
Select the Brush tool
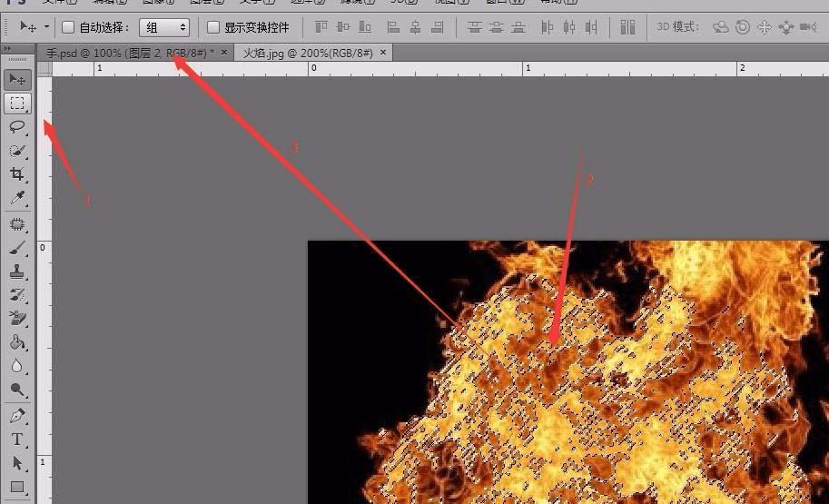coord(17,248)
